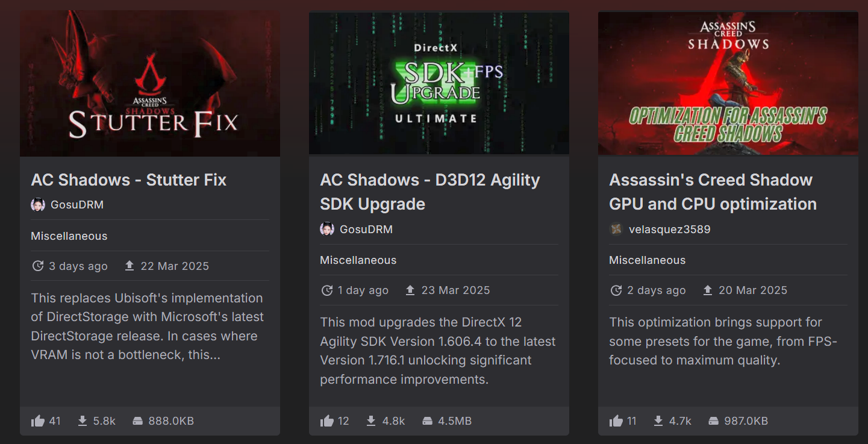Click the '22 Mar 2025' upload date
Viewport: 868px width, 444px height.
175,266
